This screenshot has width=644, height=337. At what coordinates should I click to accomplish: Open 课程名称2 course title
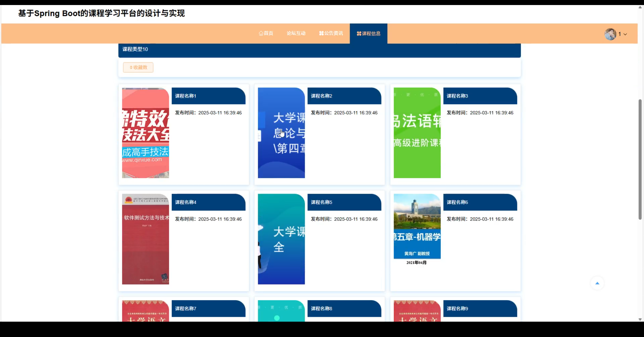coord(321,96)
